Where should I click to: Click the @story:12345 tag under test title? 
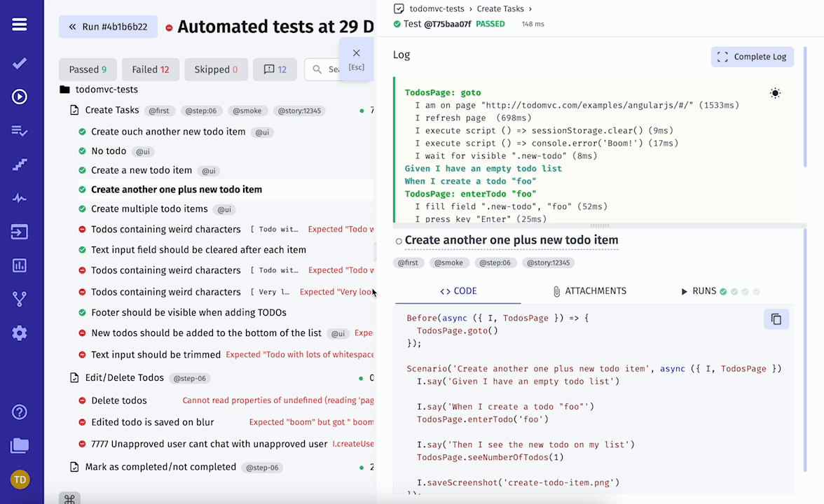click(548, 262)
